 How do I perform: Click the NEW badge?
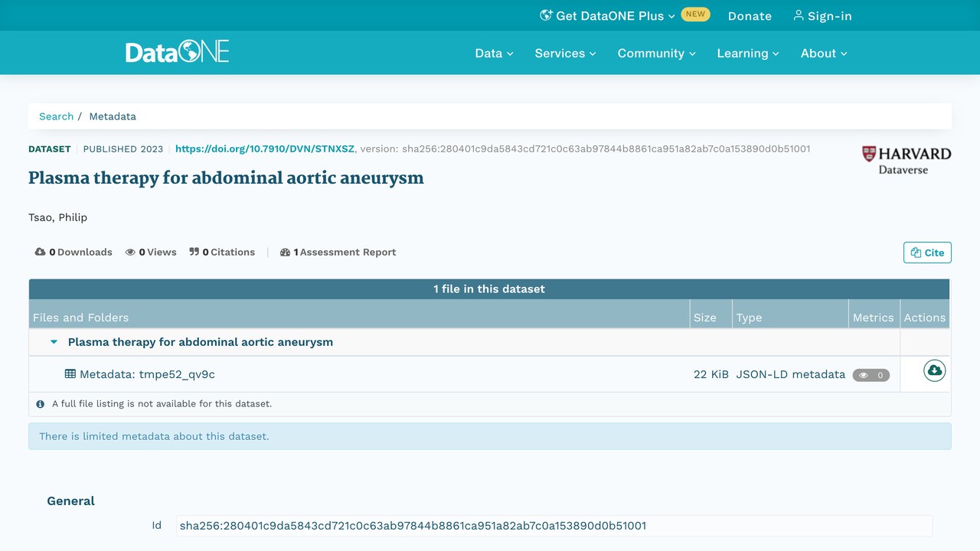(x=695, y=14)
